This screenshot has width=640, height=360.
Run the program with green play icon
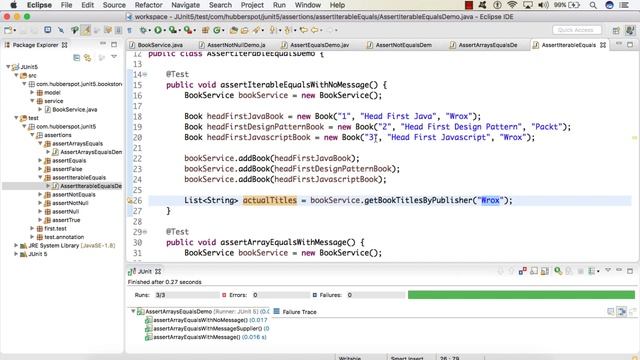pos(158,30)
